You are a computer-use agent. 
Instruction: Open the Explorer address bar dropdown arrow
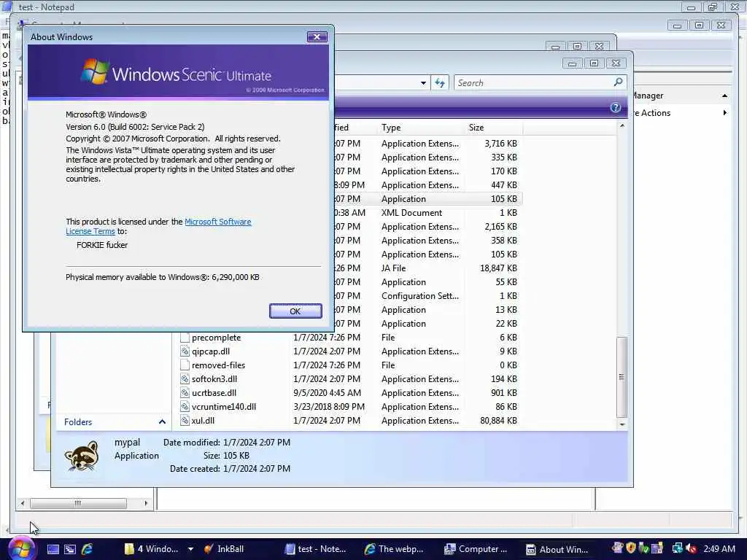(423, 83)
